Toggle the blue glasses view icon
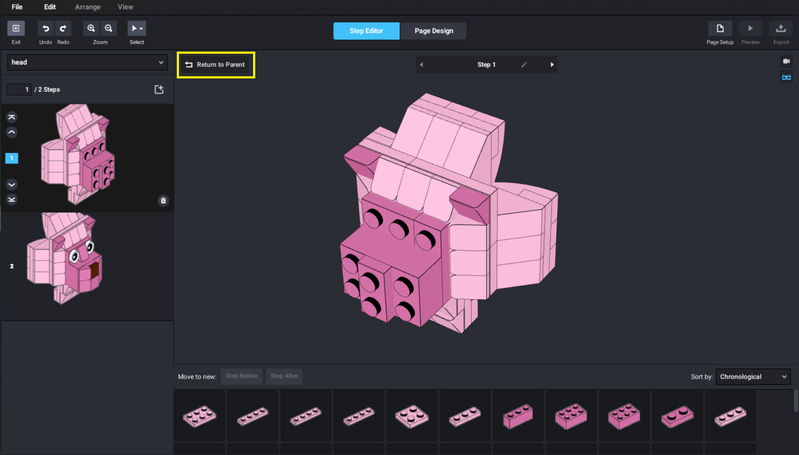799x455 pixels. pos(786,78)
